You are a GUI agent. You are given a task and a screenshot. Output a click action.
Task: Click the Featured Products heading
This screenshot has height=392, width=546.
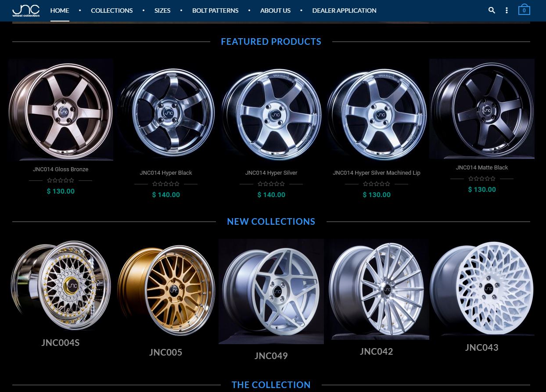(271, 42)
